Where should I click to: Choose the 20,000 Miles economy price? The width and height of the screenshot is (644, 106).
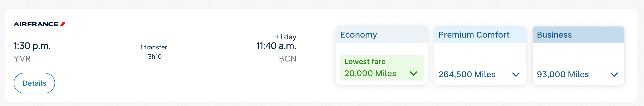tap(370, 74)
